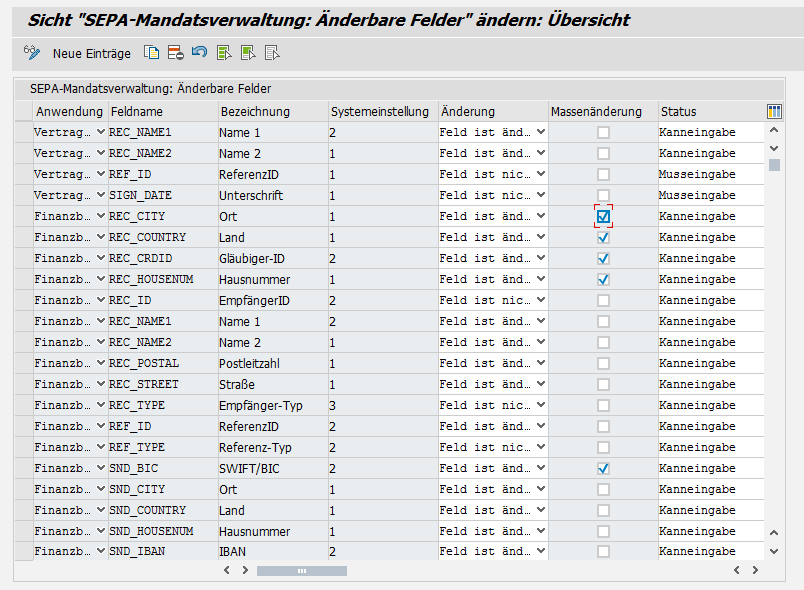Open the Änderung dropdown for SND_IBAN row
Viewport: 804px width, 590px height.
coord(541,551)
